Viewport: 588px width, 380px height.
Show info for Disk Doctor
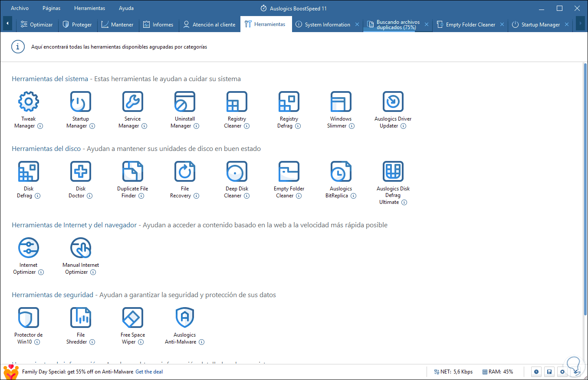pos(89,196)
